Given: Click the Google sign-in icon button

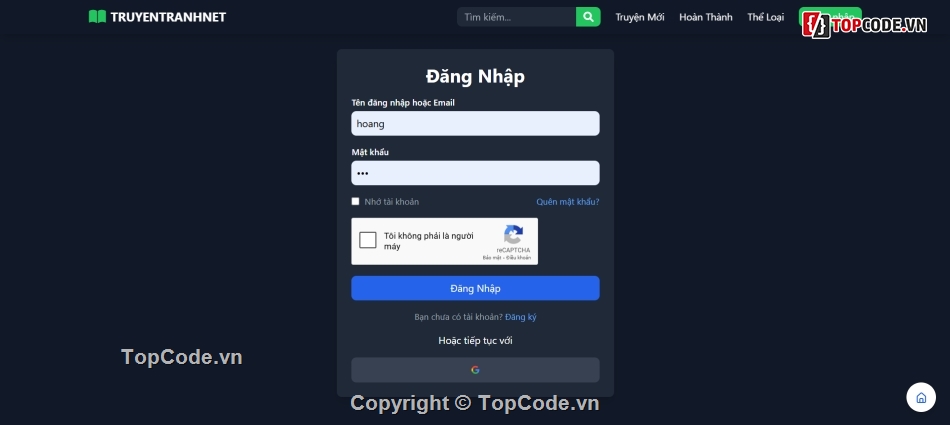Looking at the screenshot, I should (475, 370).
